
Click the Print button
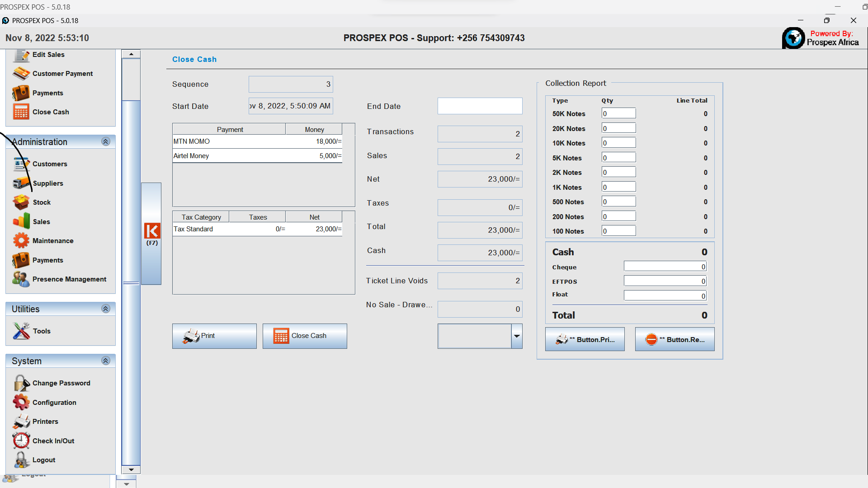214,336
